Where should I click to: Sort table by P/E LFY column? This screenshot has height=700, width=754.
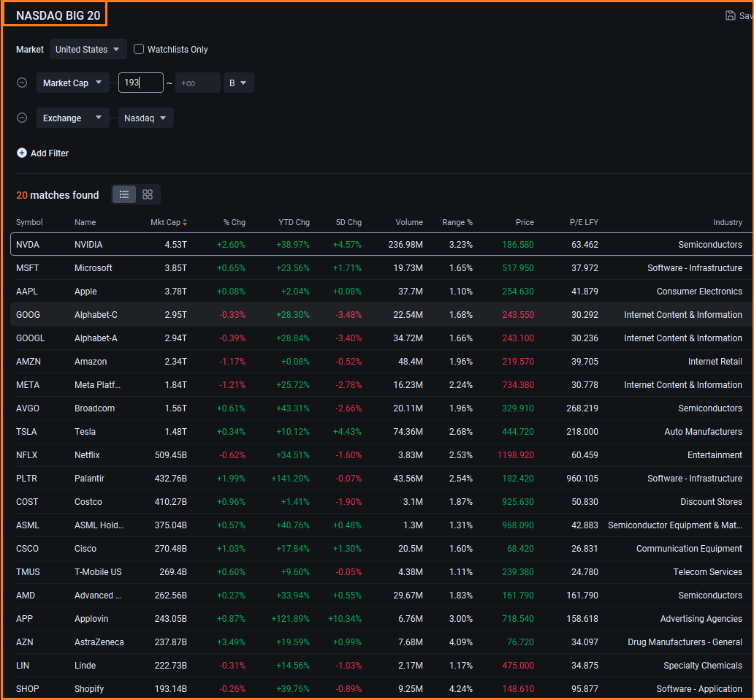point(584,222)
